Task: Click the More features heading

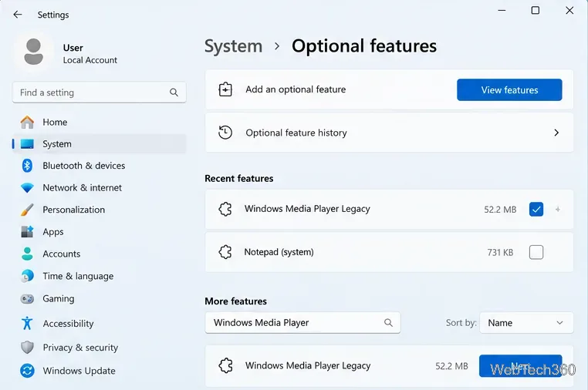Action: pos(235,301)
